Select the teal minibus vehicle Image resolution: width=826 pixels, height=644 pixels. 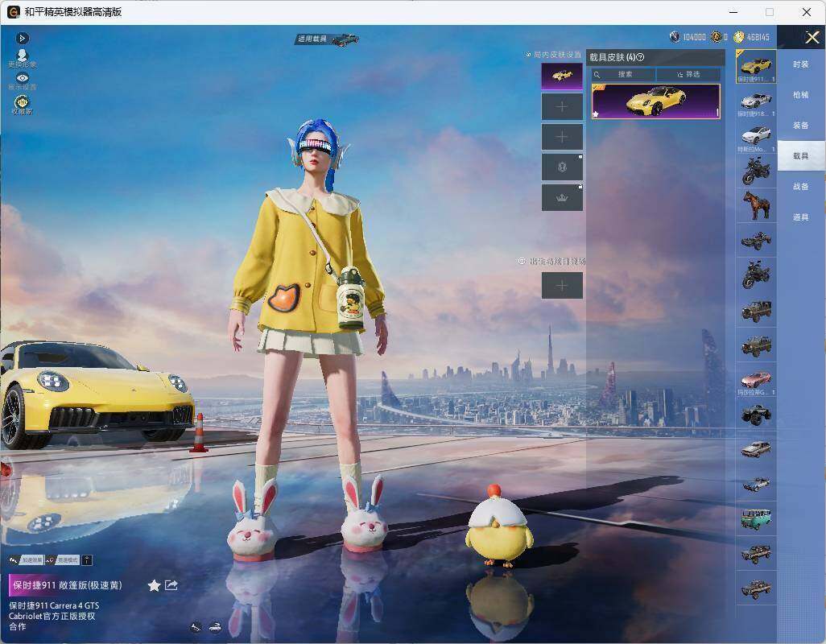tap(756, 518)
